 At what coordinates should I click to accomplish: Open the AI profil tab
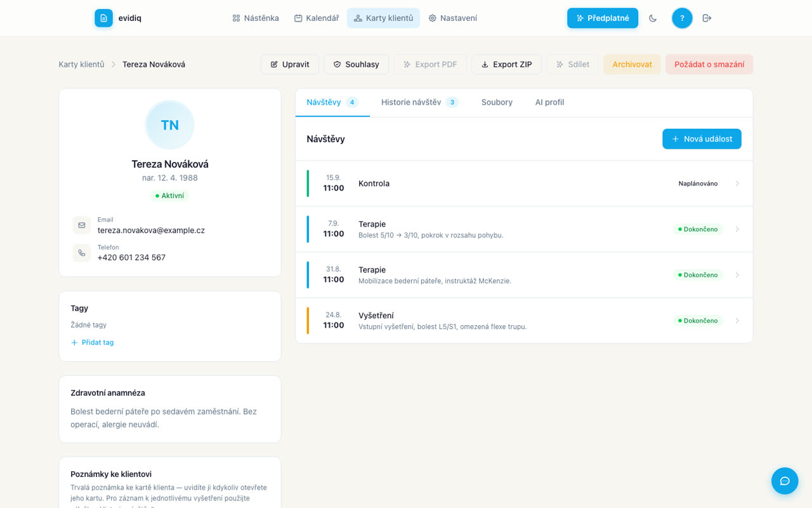tap(549, 102)
